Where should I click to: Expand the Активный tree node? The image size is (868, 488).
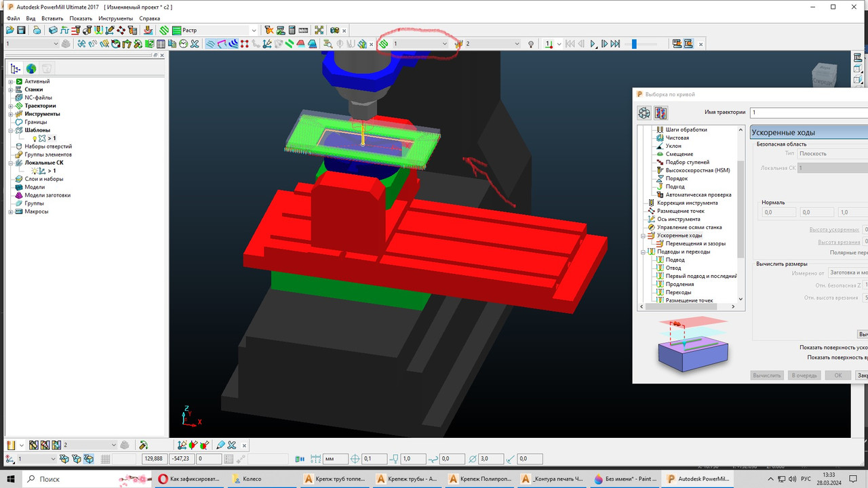pyautogui.click(x=11, y=81)
